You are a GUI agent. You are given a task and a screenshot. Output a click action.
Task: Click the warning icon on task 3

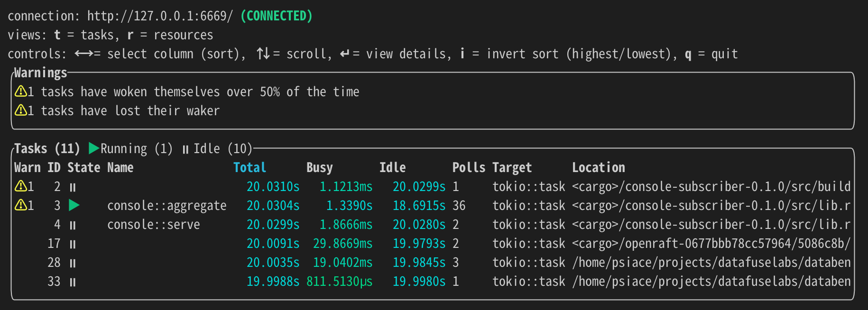pyautogui.click(x=20, y=205)
